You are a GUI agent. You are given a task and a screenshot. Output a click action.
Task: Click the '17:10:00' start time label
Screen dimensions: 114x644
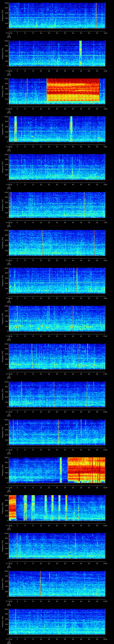(x=9, y=374)
